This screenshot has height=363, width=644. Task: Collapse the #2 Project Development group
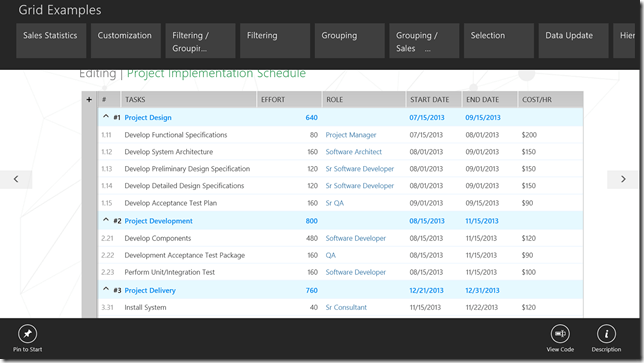pos(106,220)
